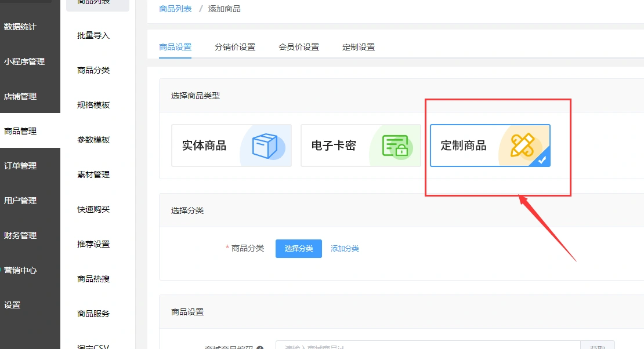Switch to the 定制设置 tab
Screen dimensions: 644x349
point(359,47)
